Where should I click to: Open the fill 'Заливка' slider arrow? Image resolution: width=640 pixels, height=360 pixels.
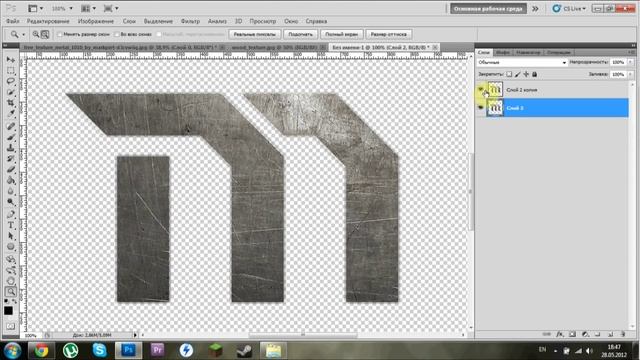pos(631,74)
